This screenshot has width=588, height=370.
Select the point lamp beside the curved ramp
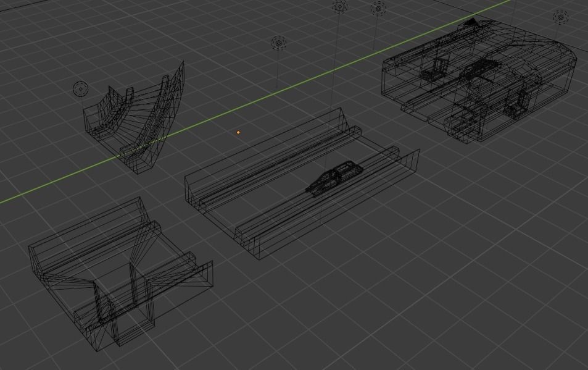80,89
